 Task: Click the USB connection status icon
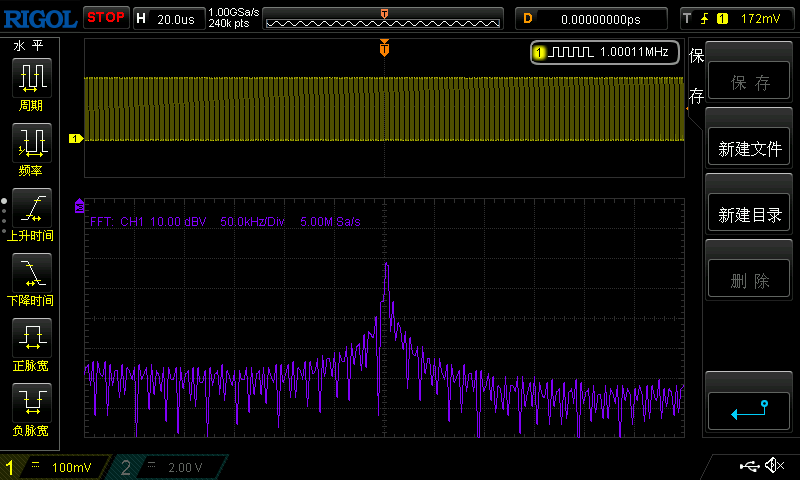pyautogui.click(x=748, y=466)
